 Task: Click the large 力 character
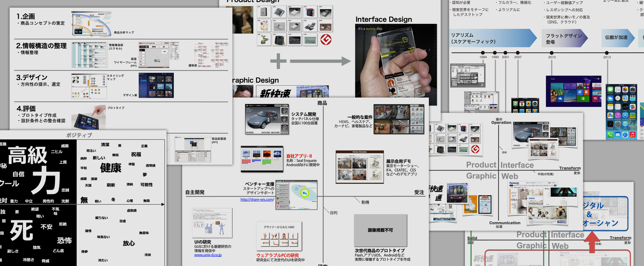[46, 180]
